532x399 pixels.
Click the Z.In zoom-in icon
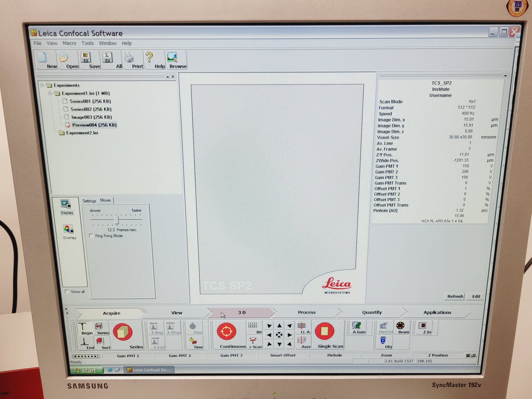click(423, 327)
